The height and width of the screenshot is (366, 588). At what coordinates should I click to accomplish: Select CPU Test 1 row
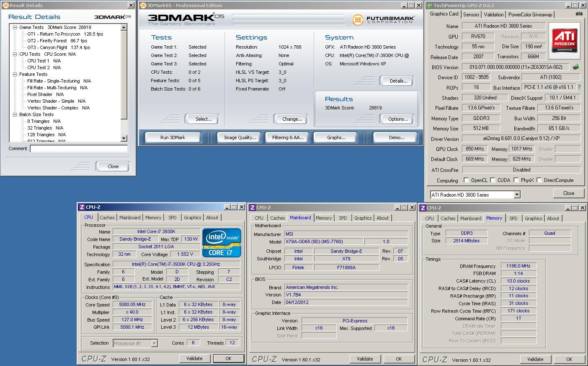pyautogui.click(x=44, y=61)
